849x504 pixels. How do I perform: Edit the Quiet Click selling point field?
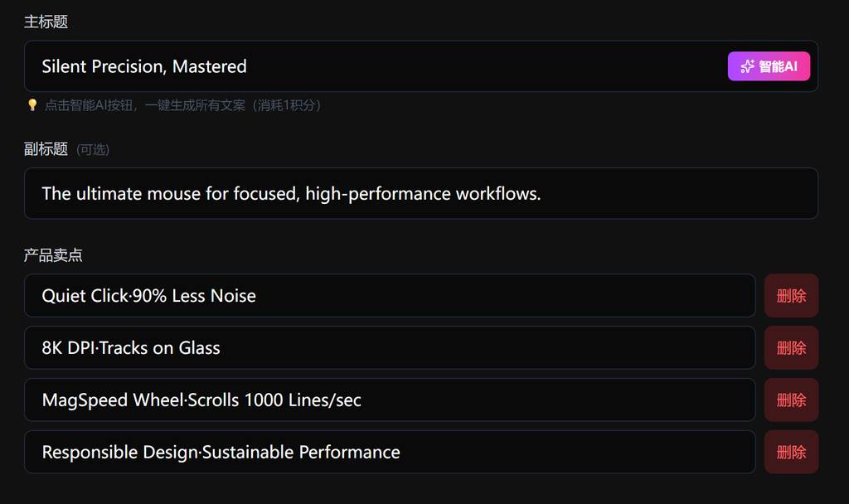point(497,296)
